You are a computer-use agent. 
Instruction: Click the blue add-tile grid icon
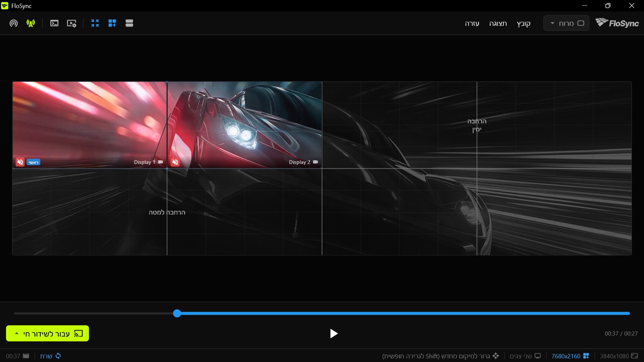coord(112,23)
